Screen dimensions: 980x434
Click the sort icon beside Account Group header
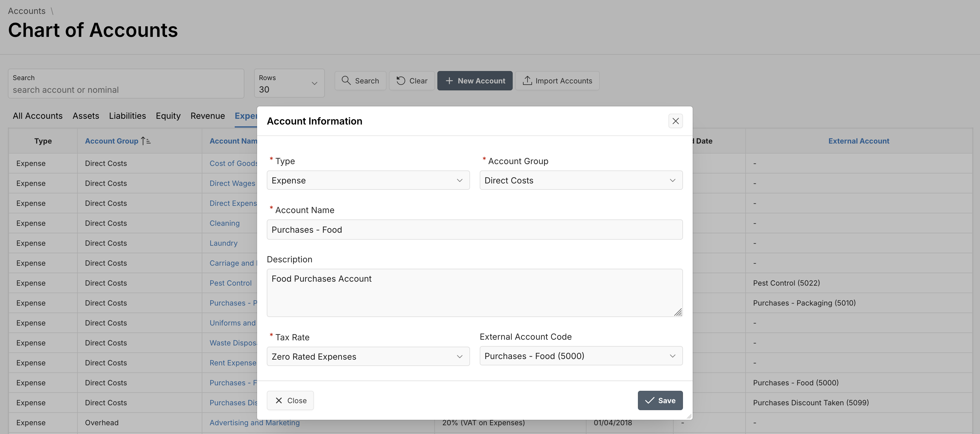(146, 141)
